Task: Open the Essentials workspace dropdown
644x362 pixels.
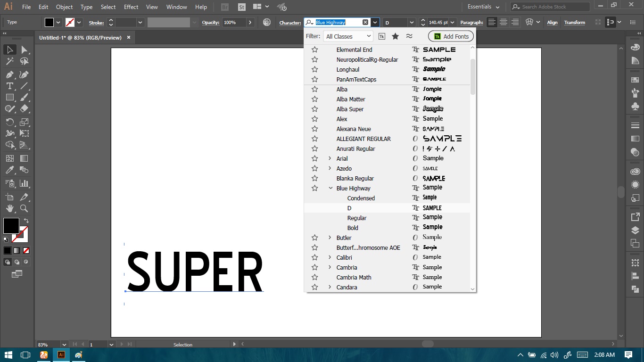Action: tap(483, 7)
